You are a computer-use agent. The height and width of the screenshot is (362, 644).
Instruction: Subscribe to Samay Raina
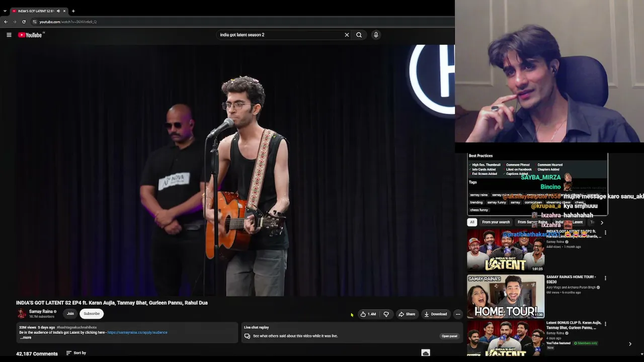pos(92,314)
